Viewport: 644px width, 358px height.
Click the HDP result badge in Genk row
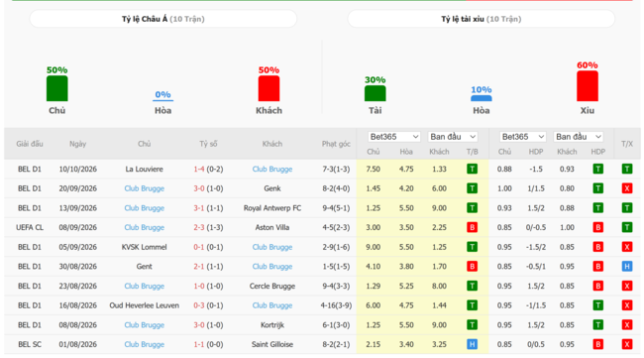598,188
